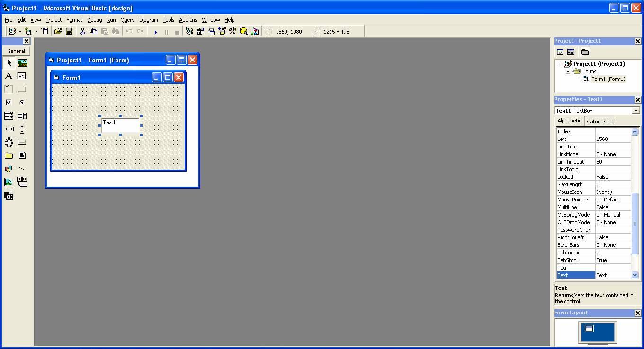Click the Copy toolbar icon
644x349 pixels.
[x=93, y=32]
